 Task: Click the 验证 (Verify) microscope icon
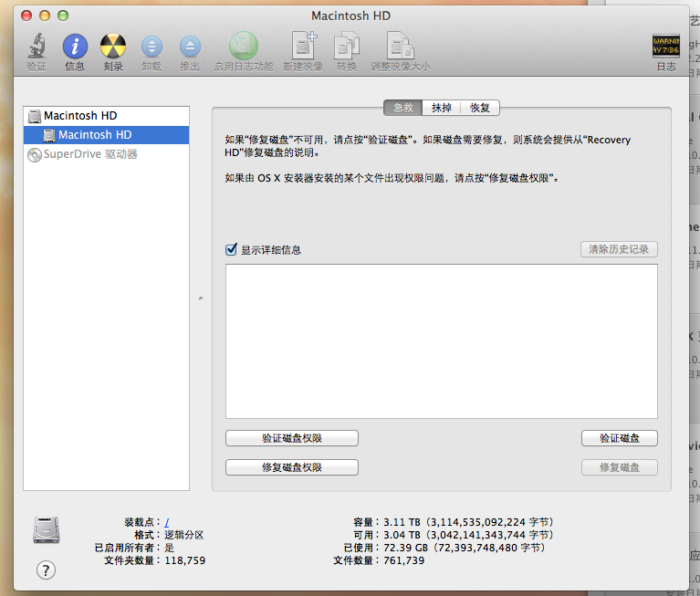tap(37, 46)
